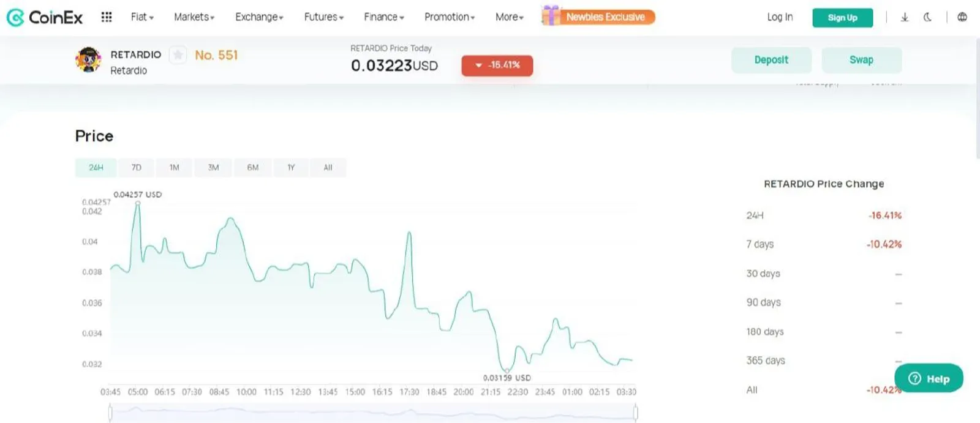Click the 0.04257 USD high point marker
The image size is (980, 423).
coord(138,203)
